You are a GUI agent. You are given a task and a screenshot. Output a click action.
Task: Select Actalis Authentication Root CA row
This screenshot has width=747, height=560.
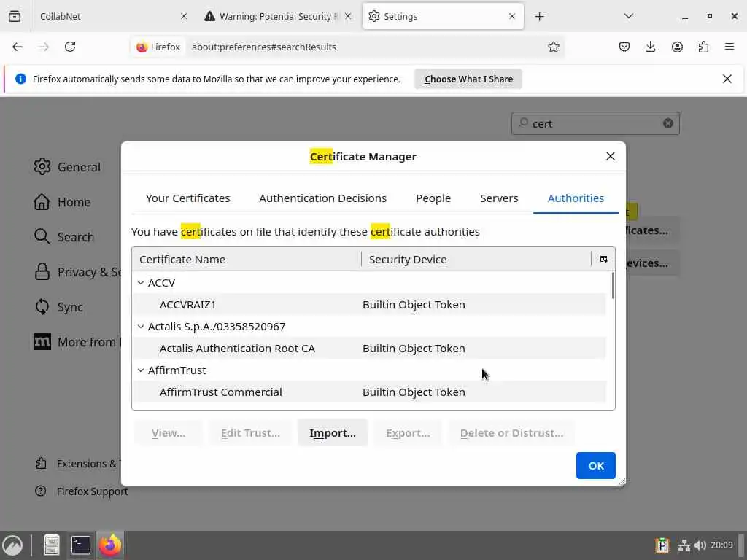(x=369, y=349)
